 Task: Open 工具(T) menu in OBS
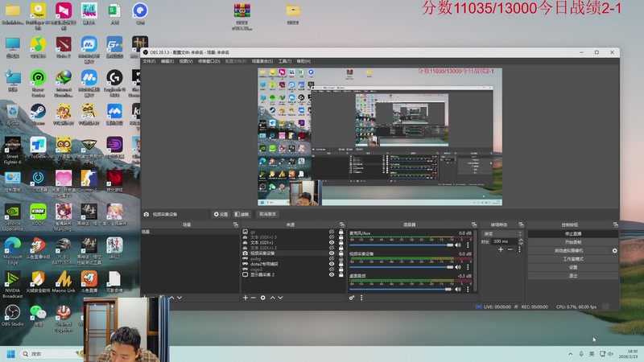(x=285, y=61)
